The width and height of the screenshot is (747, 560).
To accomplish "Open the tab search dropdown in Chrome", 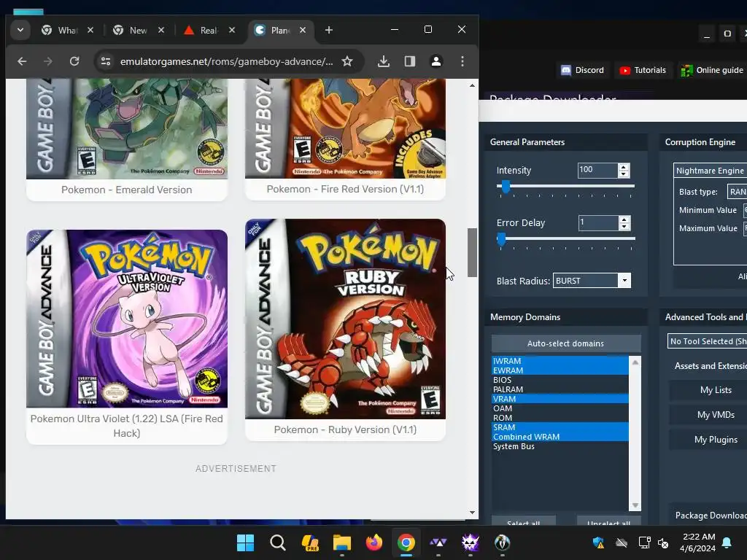I will 20,30.
